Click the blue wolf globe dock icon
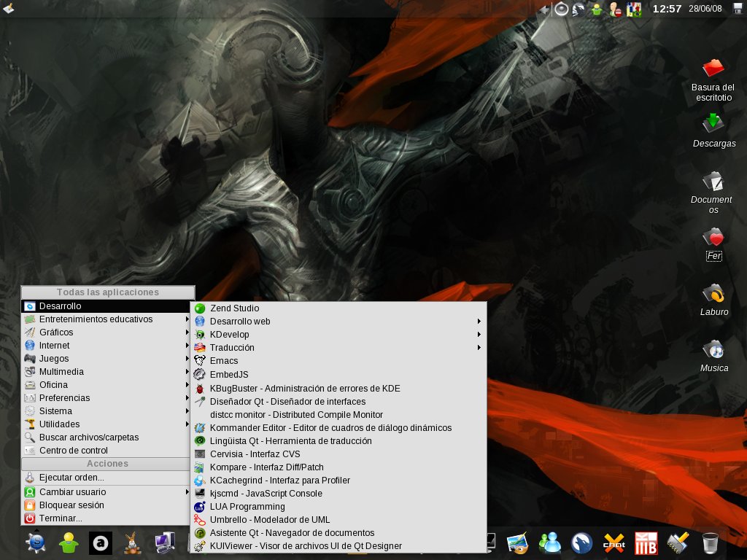 581,542
